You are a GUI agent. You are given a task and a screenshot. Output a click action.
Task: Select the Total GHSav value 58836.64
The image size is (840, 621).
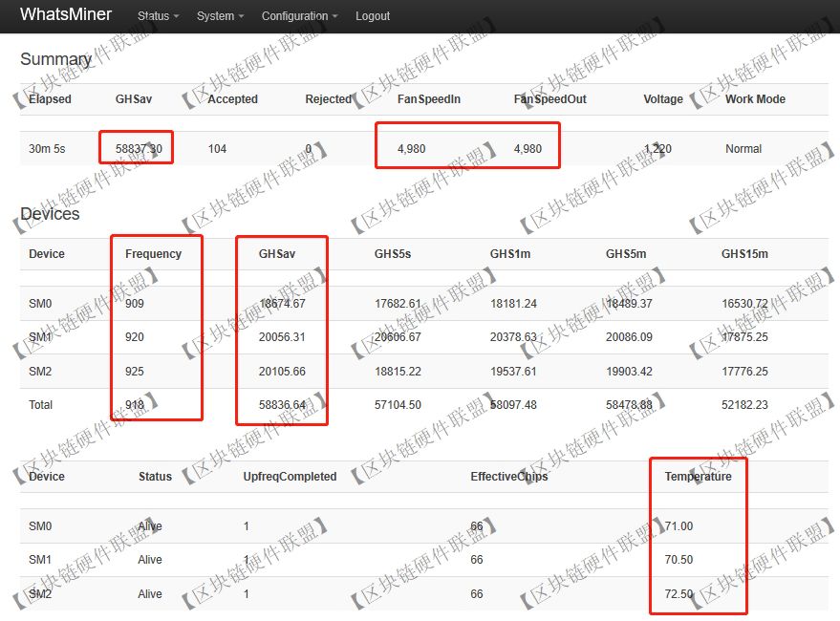(x=282, y=405)
